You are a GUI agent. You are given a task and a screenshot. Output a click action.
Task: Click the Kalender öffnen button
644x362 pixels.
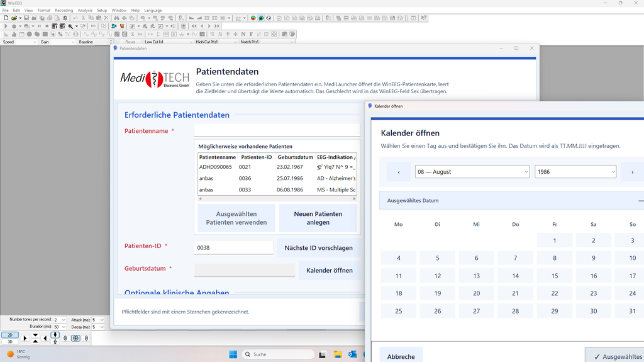[x=330, y=270]
